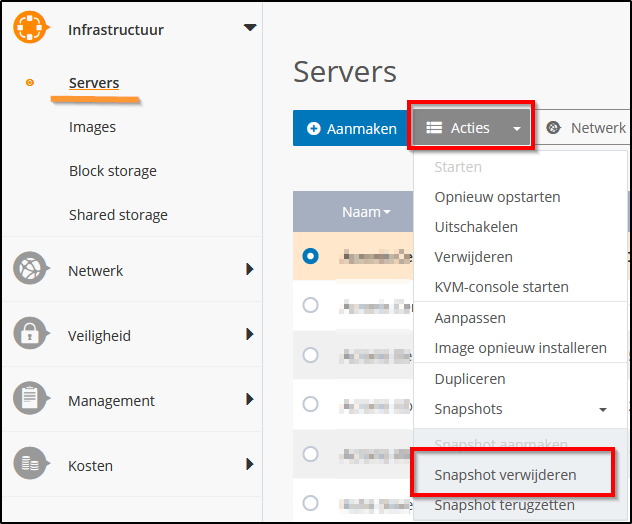This screenshot has height=524, width=632.
Task: Click the Veiligheid padlock icon
Action: pyautogui.click(x=31, y=336)
